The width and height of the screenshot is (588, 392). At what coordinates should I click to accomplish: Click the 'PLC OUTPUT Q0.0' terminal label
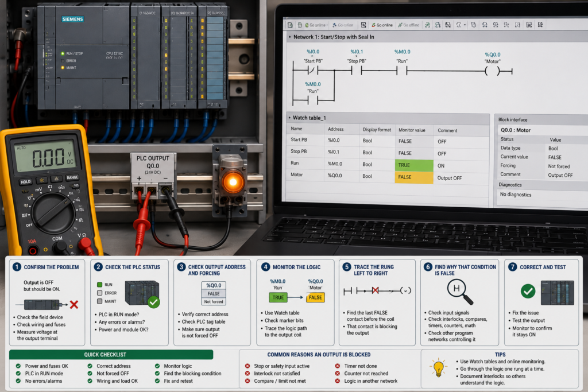click(153, 165)
